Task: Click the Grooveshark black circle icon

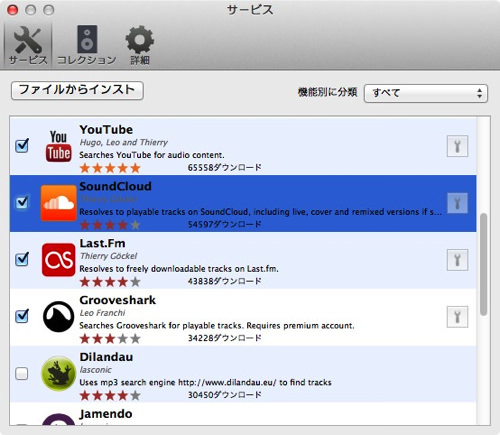Action: click(58, 317)
